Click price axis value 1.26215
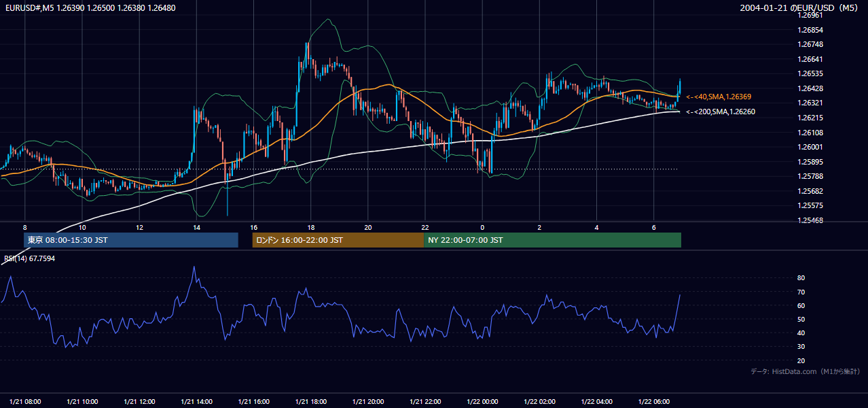Screen dimensions: 868x408 pos(811,118)
